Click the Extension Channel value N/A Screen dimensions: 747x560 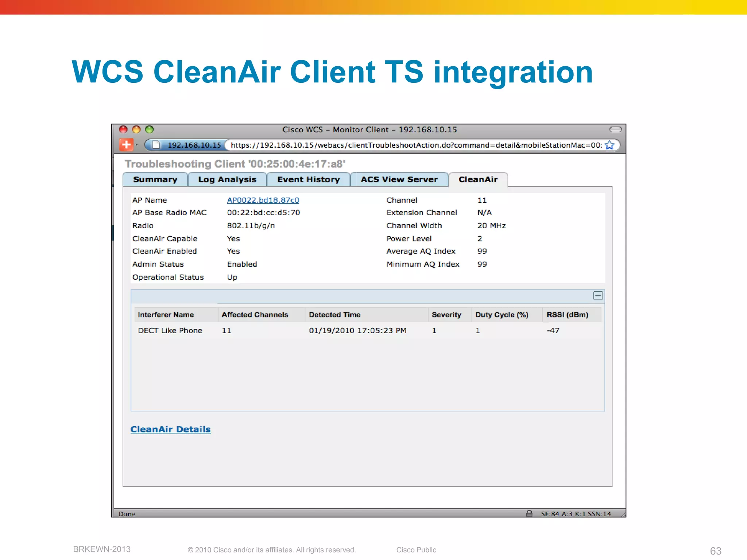[x=484, y=213]
